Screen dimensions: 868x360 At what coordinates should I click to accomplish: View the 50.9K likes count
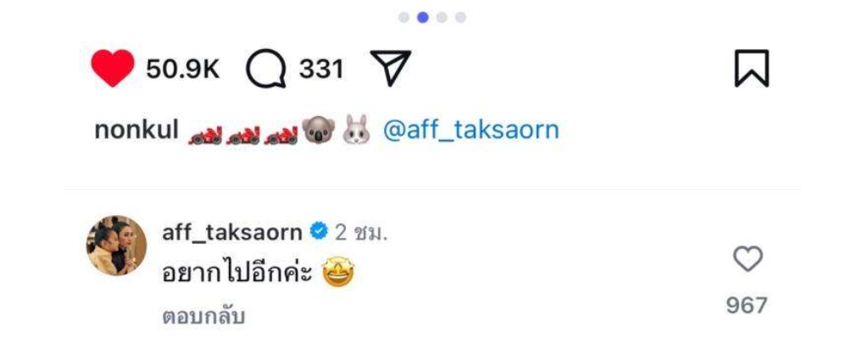coord(183,69)
